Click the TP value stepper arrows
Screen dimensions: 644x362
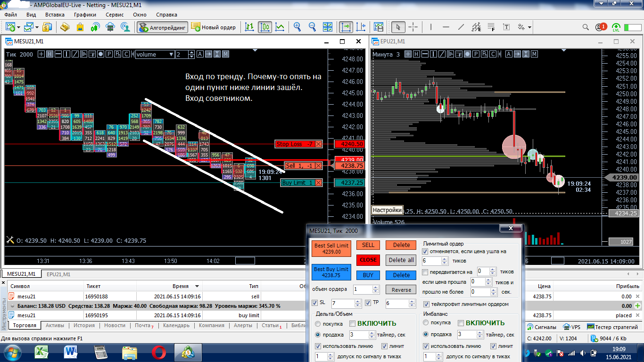point(412,304)
